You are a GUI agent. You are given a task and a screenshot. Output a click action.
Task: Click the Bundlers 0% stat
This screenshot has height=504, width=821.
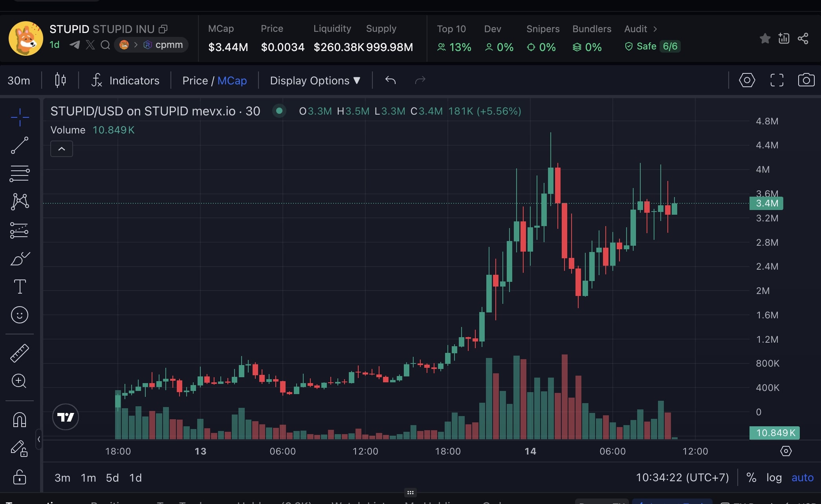tap(587, 47)
